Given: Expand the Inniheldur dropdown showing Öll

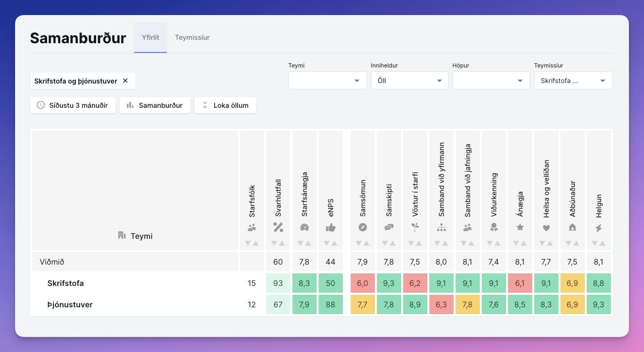Looking at the screenshot, I should (410, 81).
